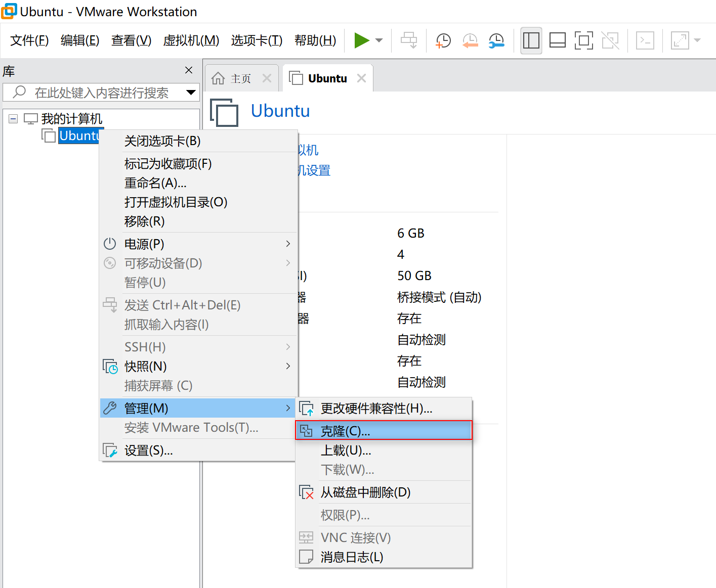
Task: Click the power icon beside 电源(P)
Action: click(110, 244)
